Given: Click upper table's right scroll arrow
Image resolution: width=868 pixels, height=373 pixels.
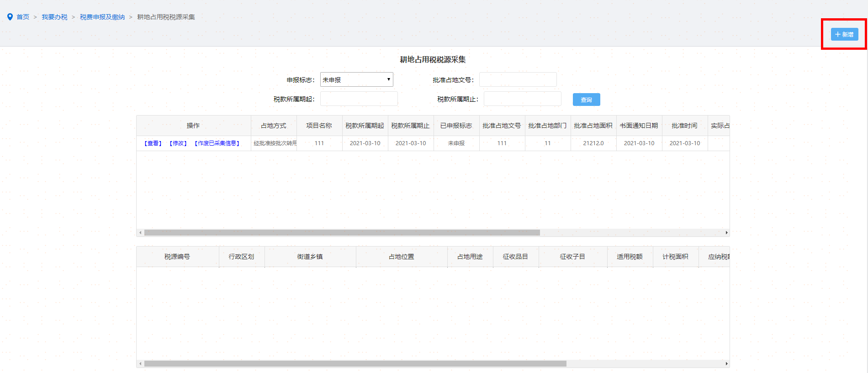Looking at the screenshot, I should tap(726, 233).
